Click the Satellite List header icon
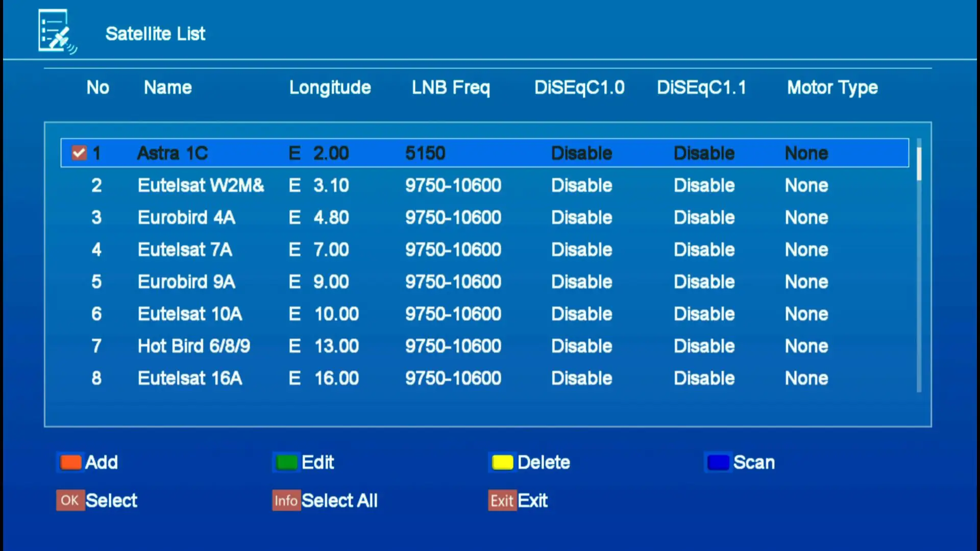The width and height of the screenshot is (980, 551). coord(56,32)
